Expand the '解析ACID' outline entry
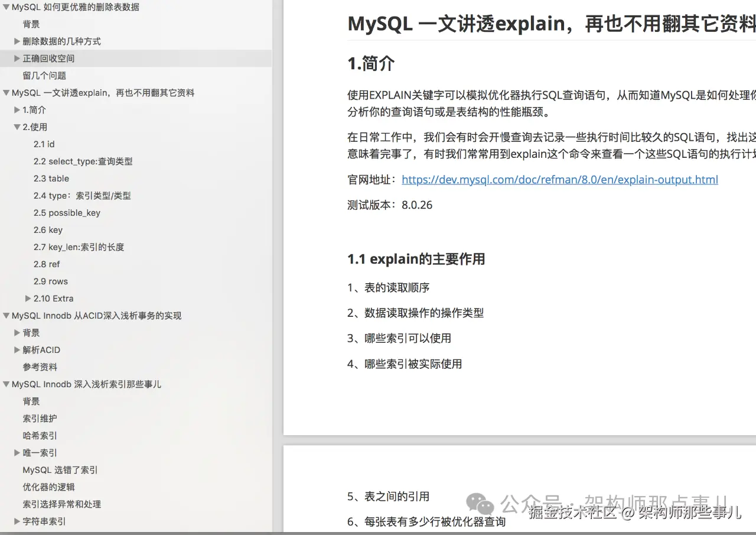756x535 pixels. click(17, 350)
